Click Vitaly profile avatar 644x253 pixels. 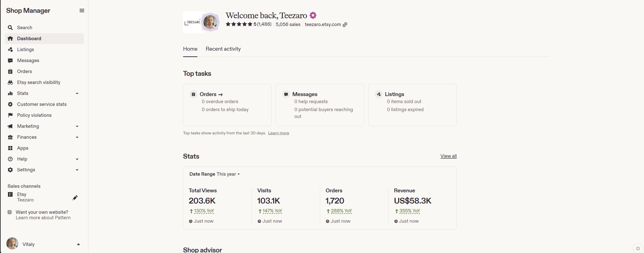point(12,244)
